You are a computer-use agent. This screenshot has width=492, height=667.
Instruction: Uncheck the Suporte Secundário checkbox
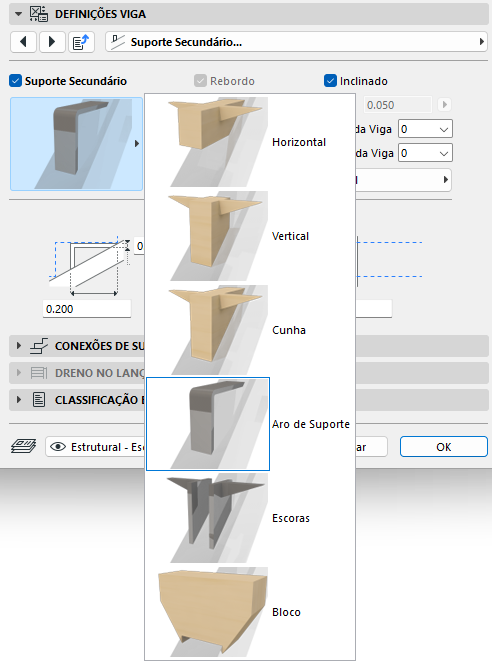click(16, 81)
